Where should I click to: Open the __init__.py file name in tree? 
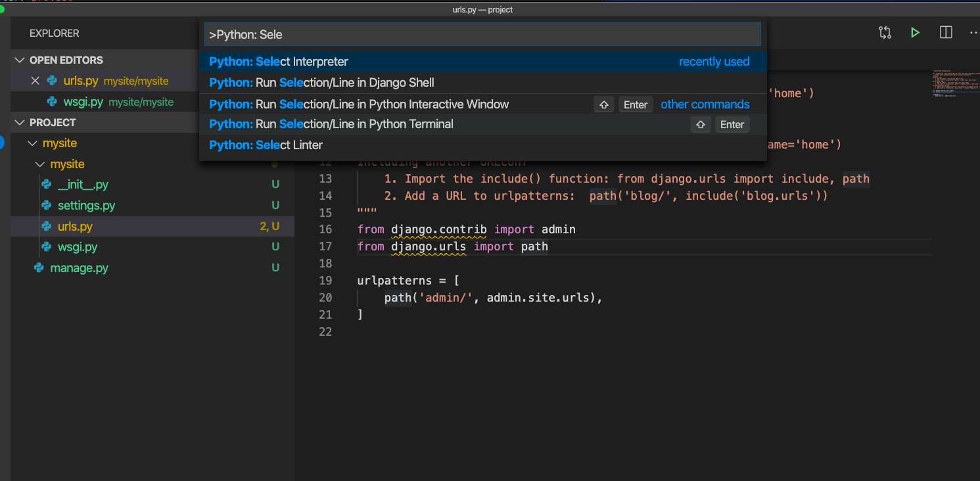pos(83,185)
